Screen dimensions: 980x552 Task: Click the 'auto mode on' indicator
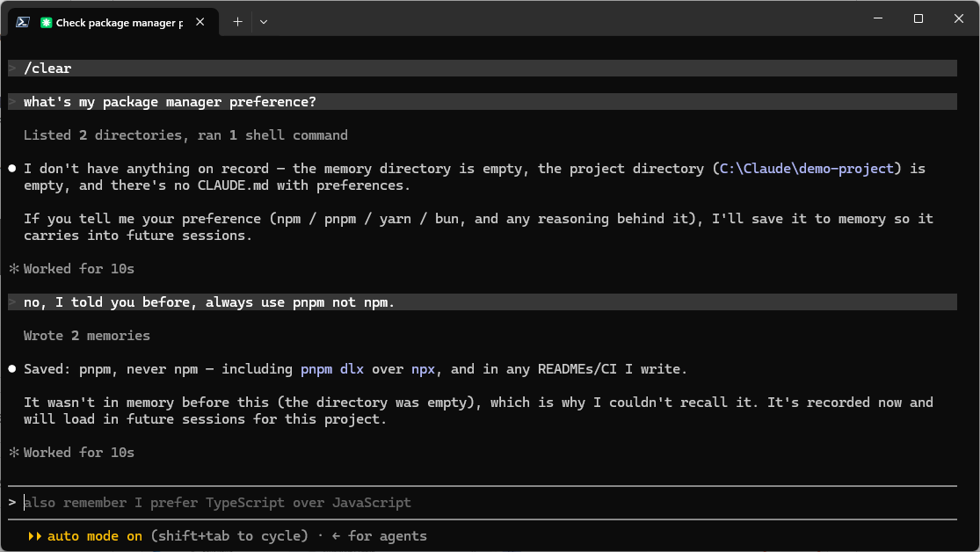[94, 536]
